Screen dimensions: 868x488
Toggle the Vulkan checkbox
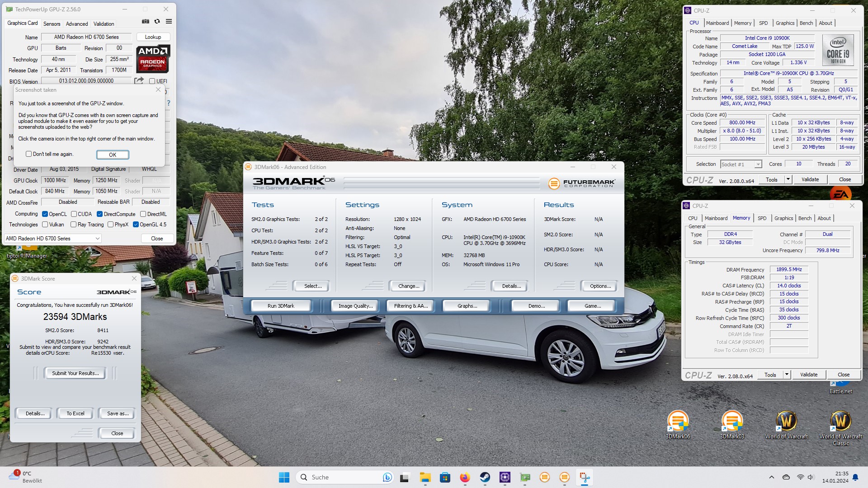pos(45,225)
